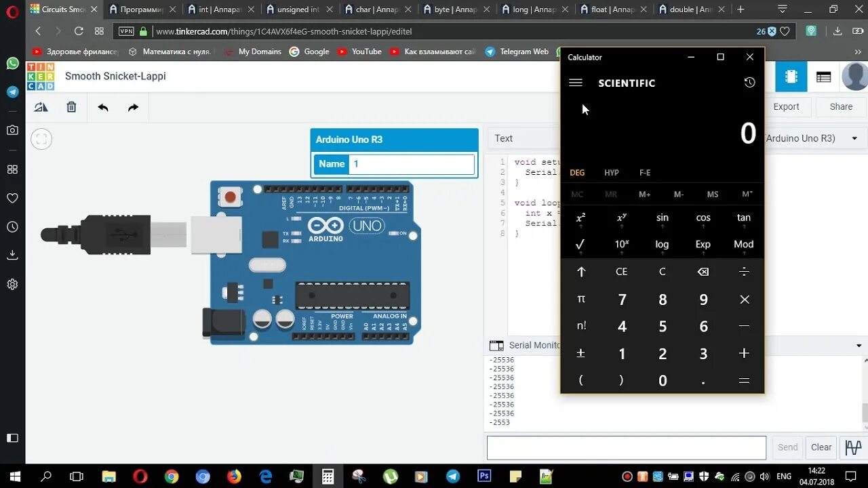Screen dimensions: 868x488
Task: Open the Telegram Web bookmark
Action: [x=517, y=52]
